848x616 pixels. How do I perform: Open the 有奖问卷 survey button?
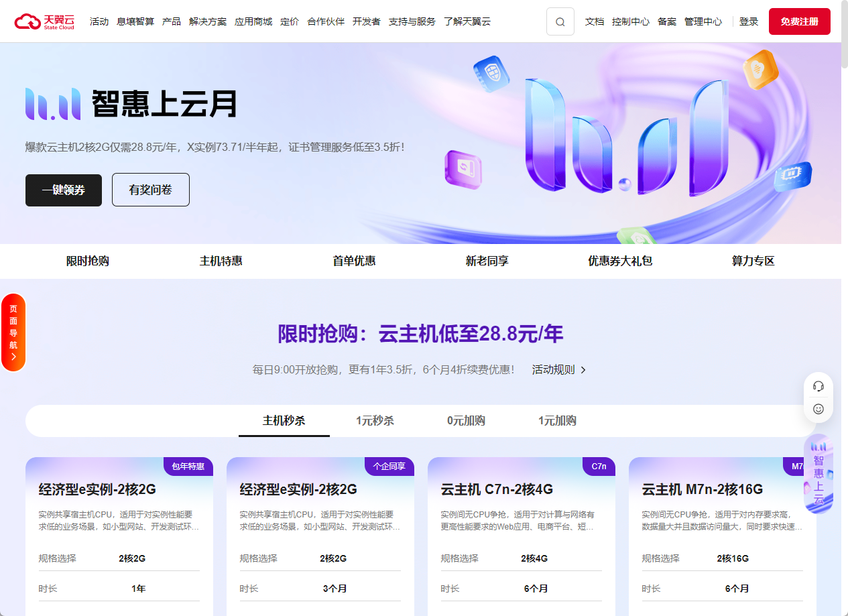(150, 190)
